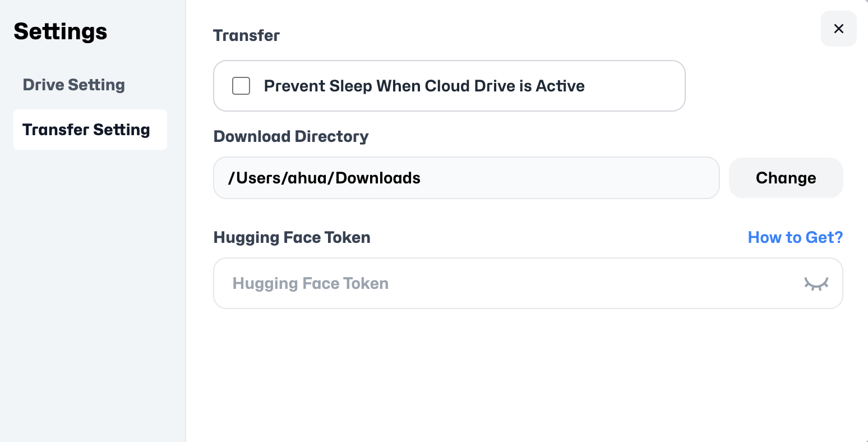
Task: Click the gray Hugging Face Token placeholder text
Action: tap(310, 283)
